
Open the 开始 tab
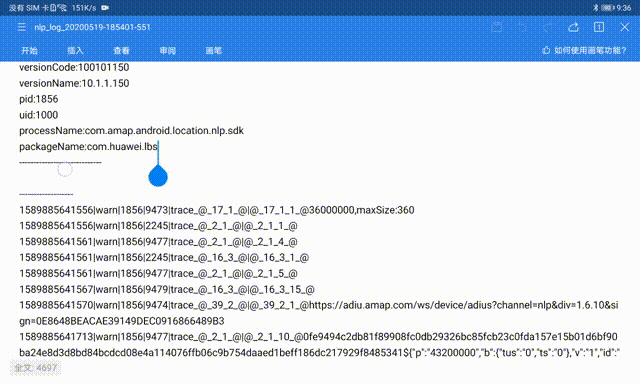point(29,51)
